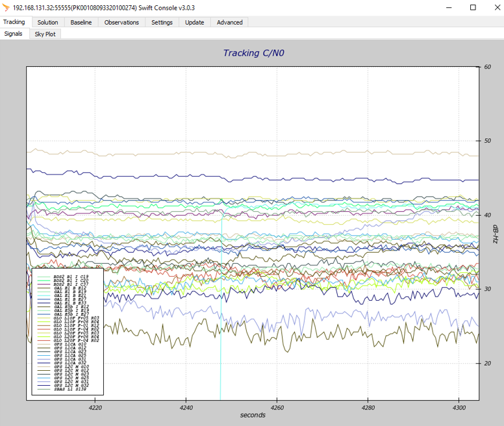Close the Swift Console window
The height and width of the screenshot is (426, 504).
coord(497,7)
